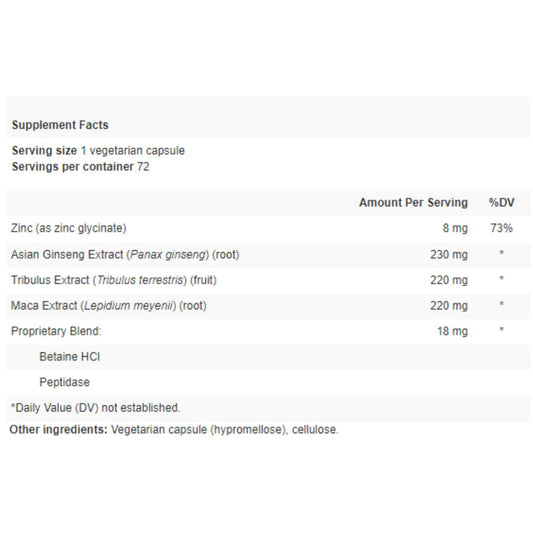Screen dimensions: 533x533
Task: Click the 220 mg Tribulus amount
Action: (x=449, y=280)
